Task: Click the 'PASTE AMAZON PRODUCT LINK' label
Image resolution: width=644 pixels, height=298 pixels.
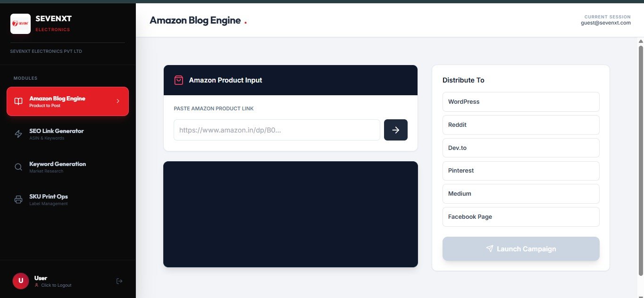Action: [214, 108]
